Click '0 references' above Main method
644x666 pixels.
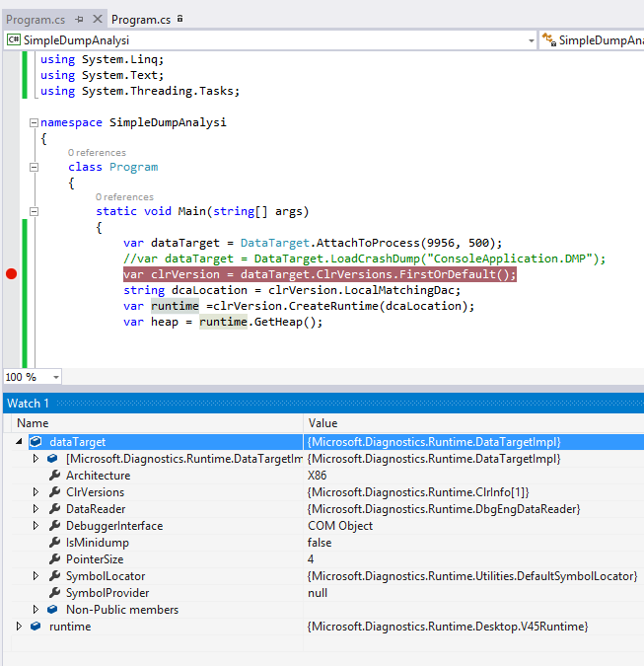(x=124, y=197)
